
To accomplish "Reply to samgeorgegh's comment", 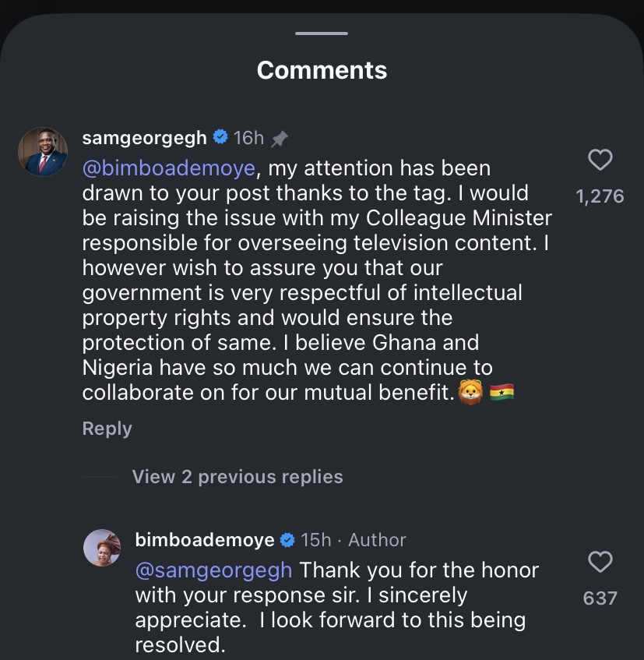I will click(x=107, y=429).
